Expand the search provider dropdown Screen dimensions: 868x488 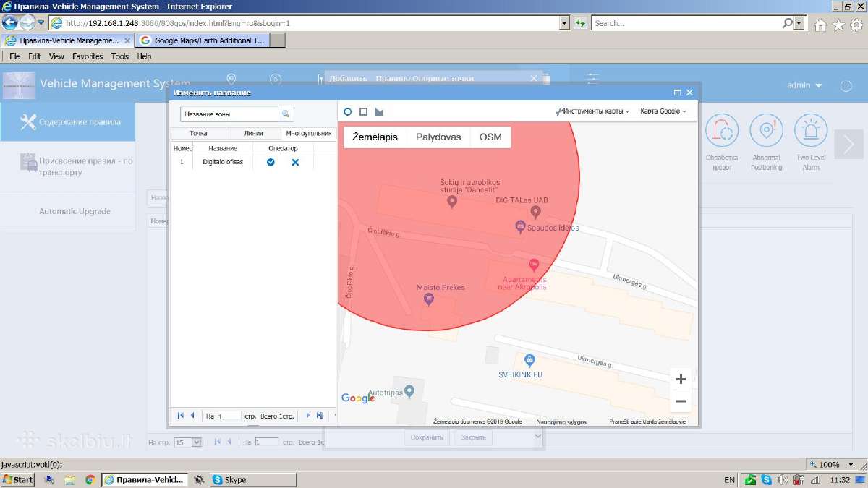tap(799, 23)
